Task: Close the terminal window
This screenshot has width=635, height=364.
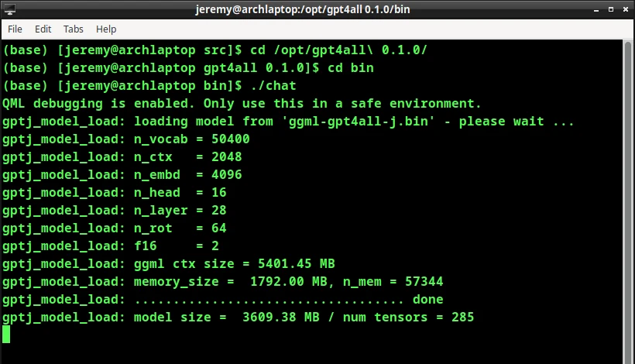Action: pyautogui.click(x=625, y=9)
